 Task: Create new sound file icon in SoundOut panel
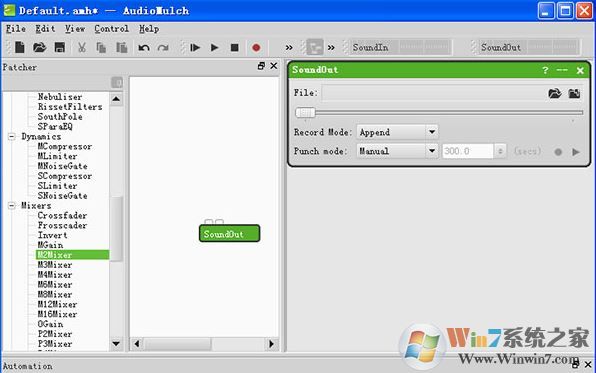(574, 93)
